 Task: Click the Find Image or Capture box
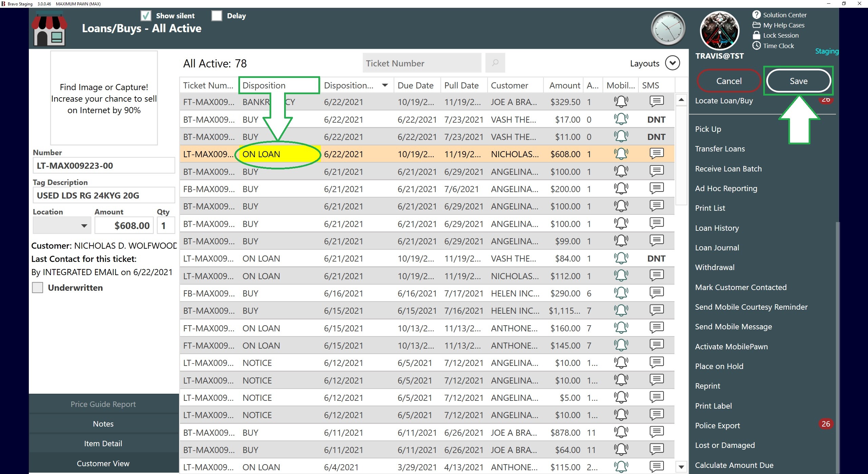[x=104, y=98]
